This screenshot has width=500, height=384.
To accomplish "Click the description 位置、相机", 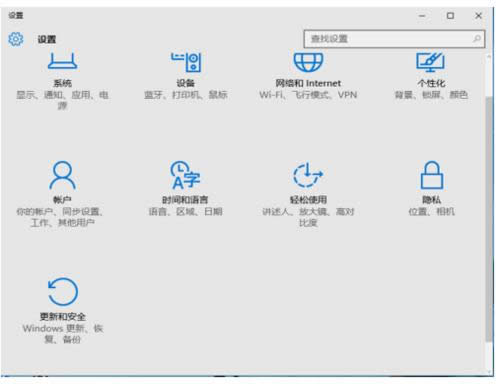I will (x=432, y=211).
